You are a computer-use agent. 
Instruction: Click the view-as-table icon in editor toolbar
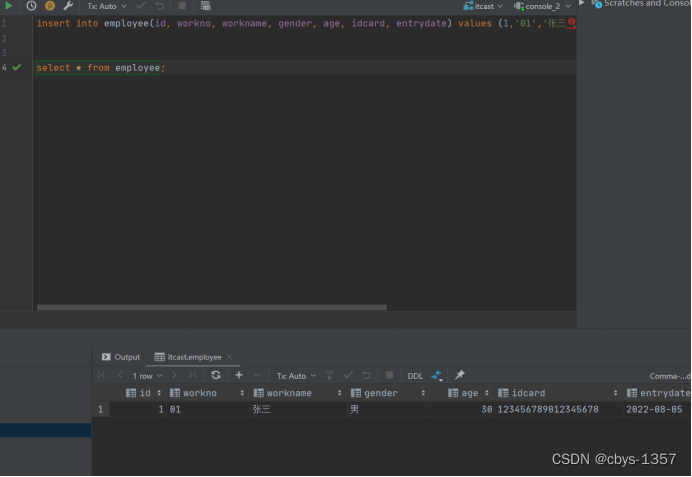pos(205,6)
